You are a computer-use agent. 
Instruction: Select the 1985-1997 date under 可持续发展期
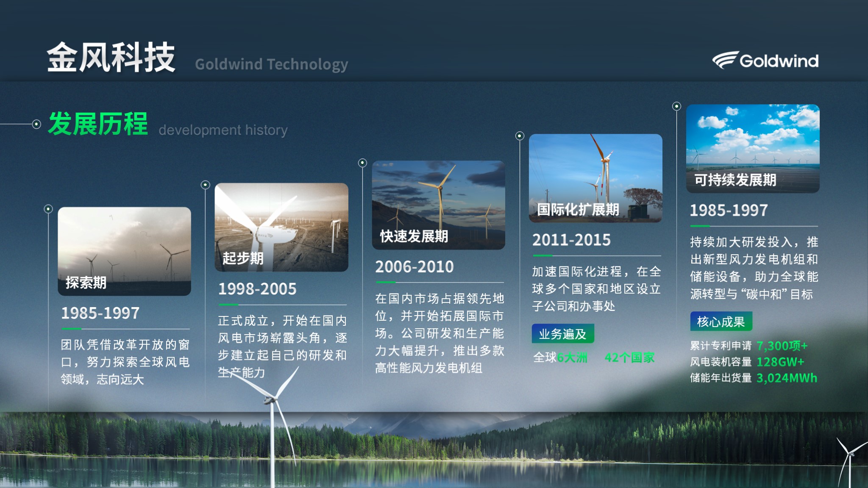(729, 211)
